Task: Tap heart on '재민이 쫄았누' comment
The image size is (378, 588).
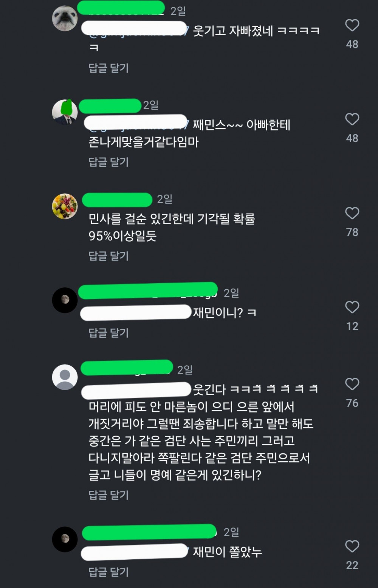Action: coord(352,546)
